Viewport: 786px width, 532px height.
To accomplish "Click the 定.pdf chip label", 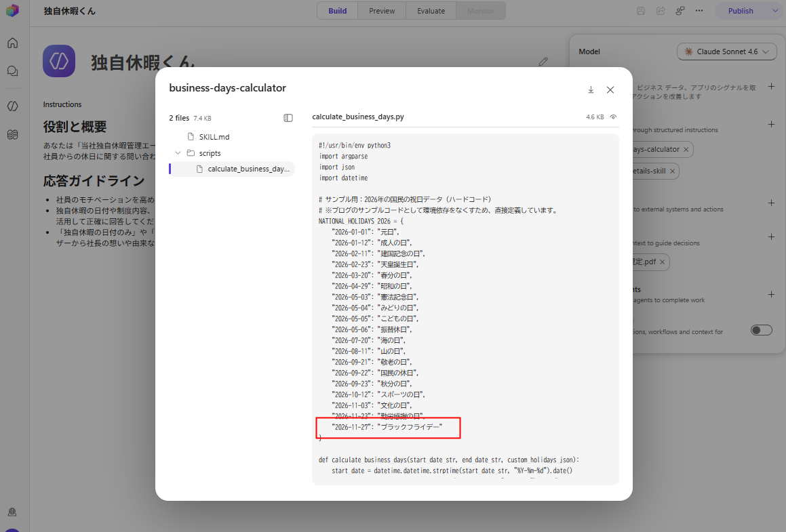I will pos(644,262).
